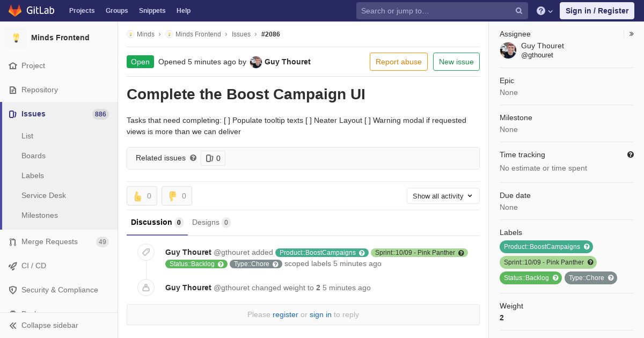Give a thumbs down reaction

coord(177,196)
